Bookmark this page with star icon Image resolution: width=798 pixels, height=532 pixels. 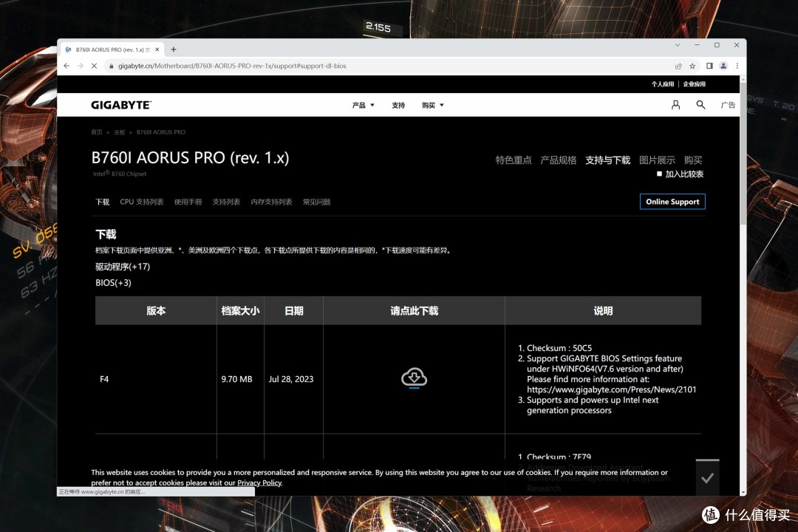click(x=692, y=66)
